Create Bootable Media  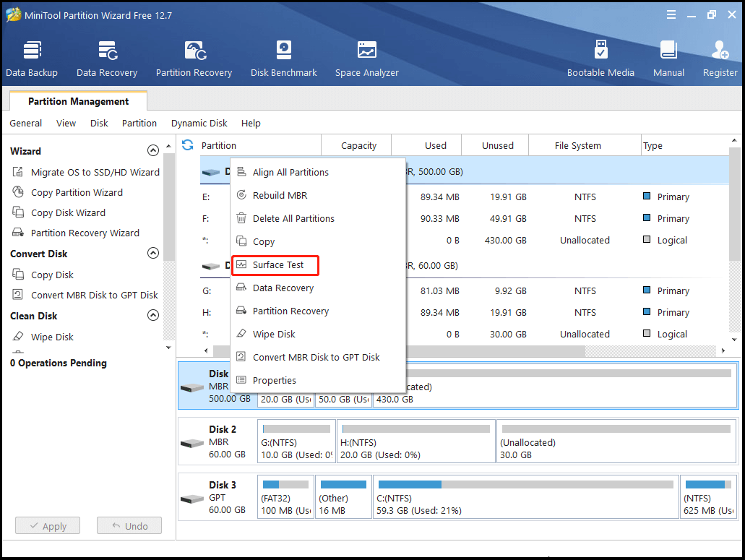click(x=600, y=59)
